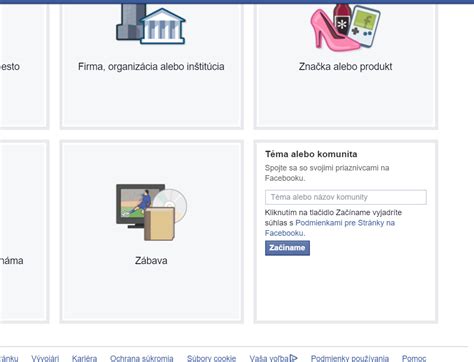Open the Kariéra footer link
Viewport: 474px width, 362px height.
click(84, 358)
